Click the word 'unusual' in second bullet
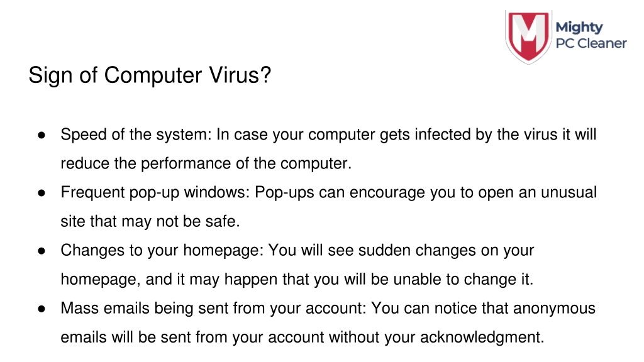 pyautogui.click(x=569, y=192)
